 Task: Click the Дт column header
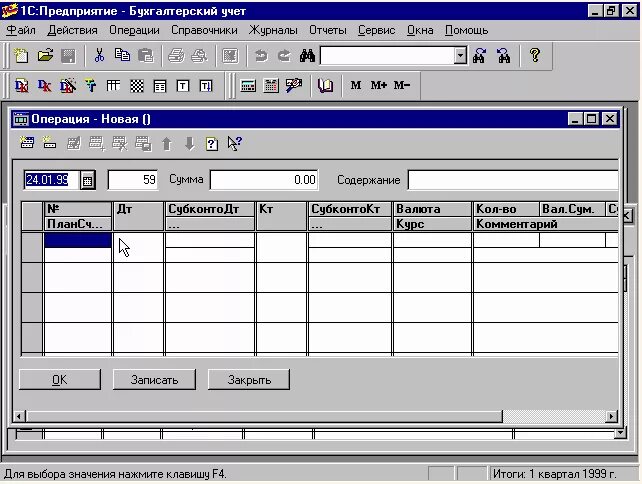pyautogui.click(x=138, y=216)
